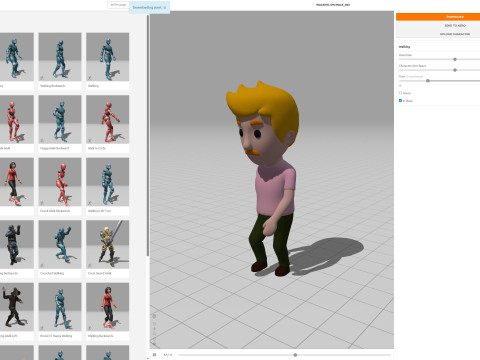Pause the animation playback
The width and height of the screenshot is (480, 360).
[x=154, y=355]
